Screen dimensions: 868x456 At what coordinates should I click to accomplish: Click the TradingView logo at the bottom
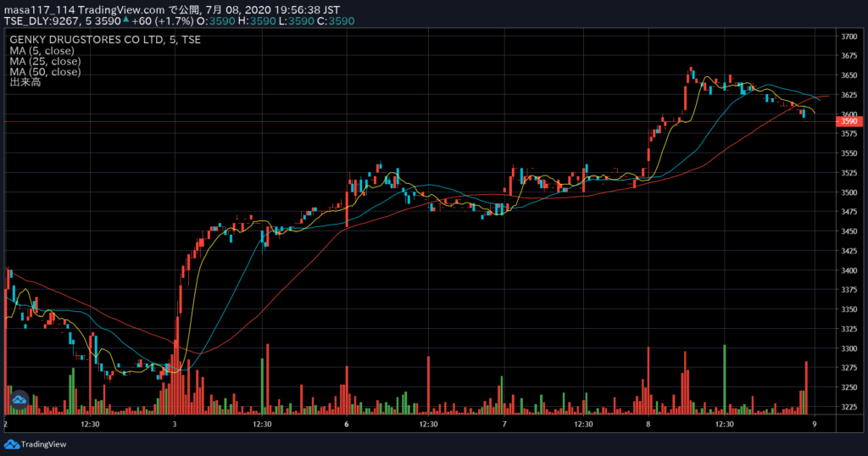35,444
